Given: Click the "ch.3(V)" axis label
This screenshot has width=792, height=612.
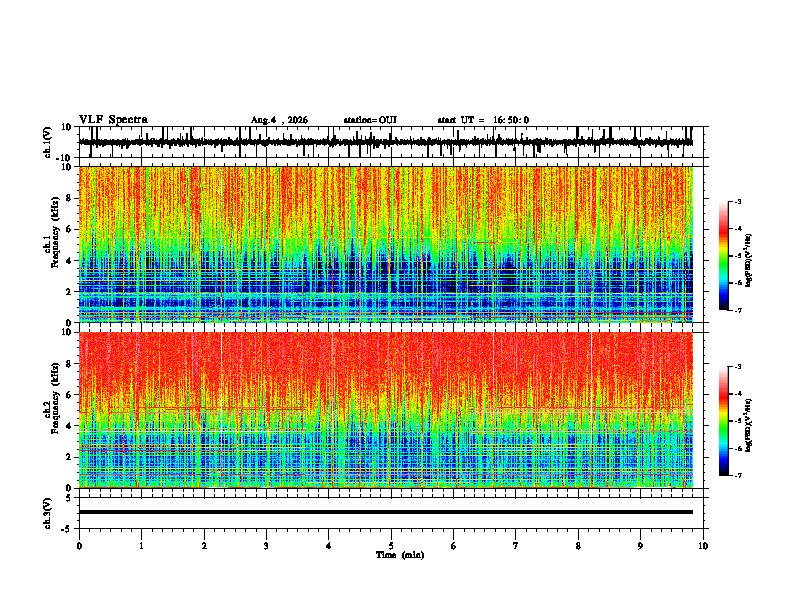Looking at the screenshot, I should (x=48, y=513).
